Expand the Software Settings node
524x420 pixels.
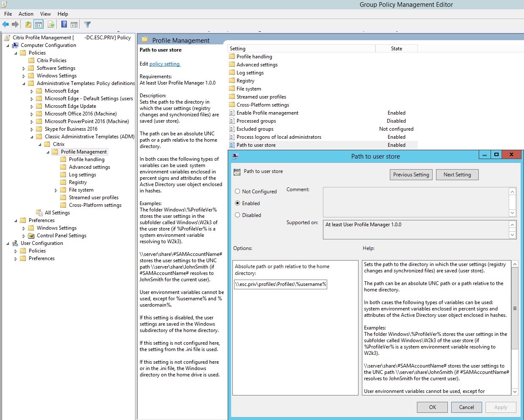click(x=24, y=69)
